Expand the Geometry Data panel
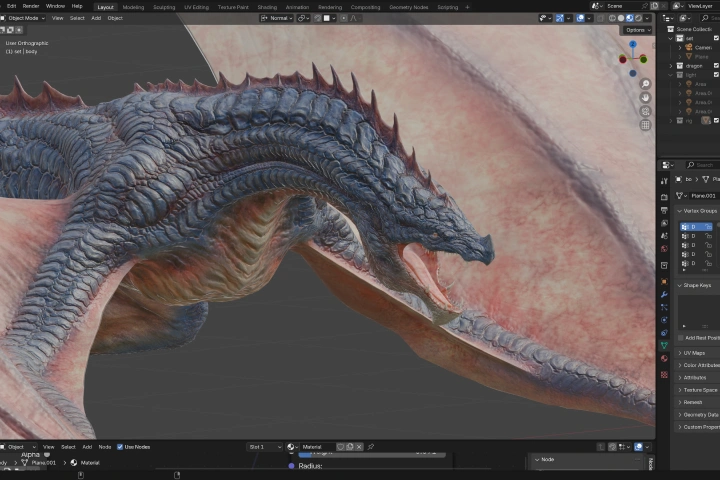Image resolution: width=720 pixels, height=480 pixels. pyautogui.click(x=697, y=415)
